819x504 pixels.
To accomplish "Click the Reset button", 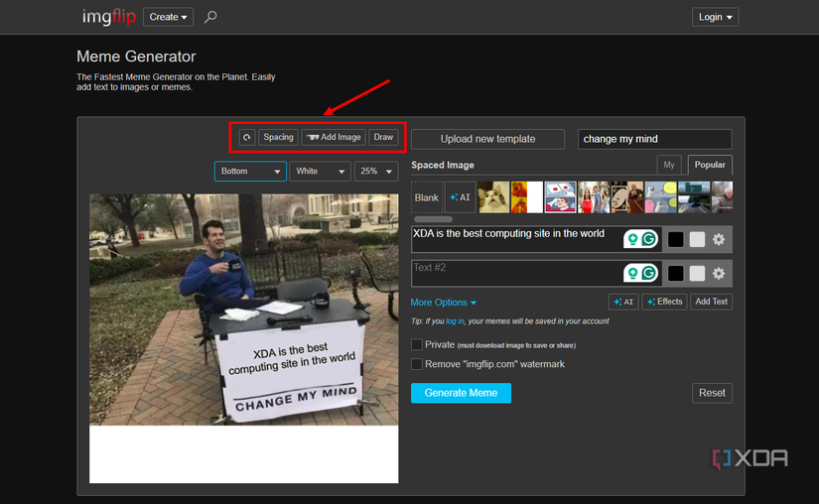I will [712, 393].
